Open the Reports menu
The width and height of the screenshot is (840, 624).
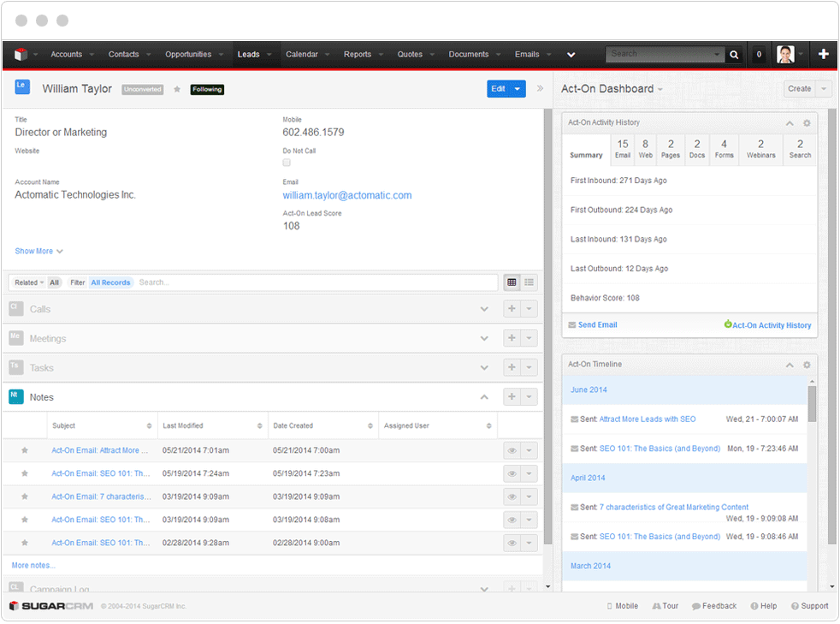click(358, 54)
